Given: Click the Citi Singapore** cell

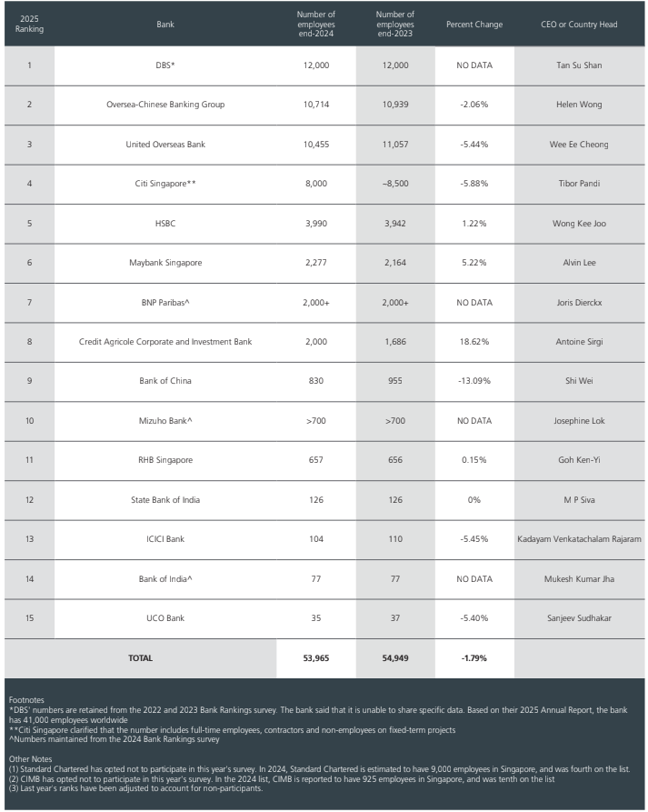Looking at the screenshot, I should coord(165,184).
